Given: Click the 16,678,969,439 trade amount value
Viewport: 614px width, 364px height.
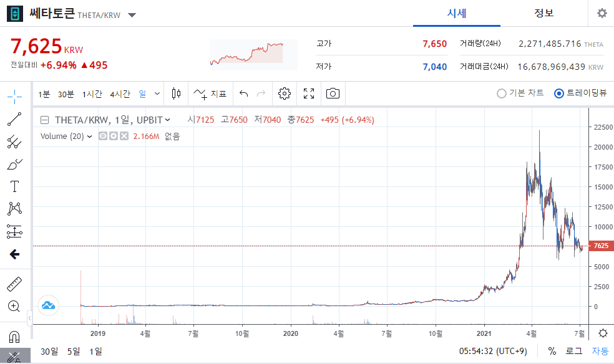Looking at the screenshot, I should coord(552,67).
